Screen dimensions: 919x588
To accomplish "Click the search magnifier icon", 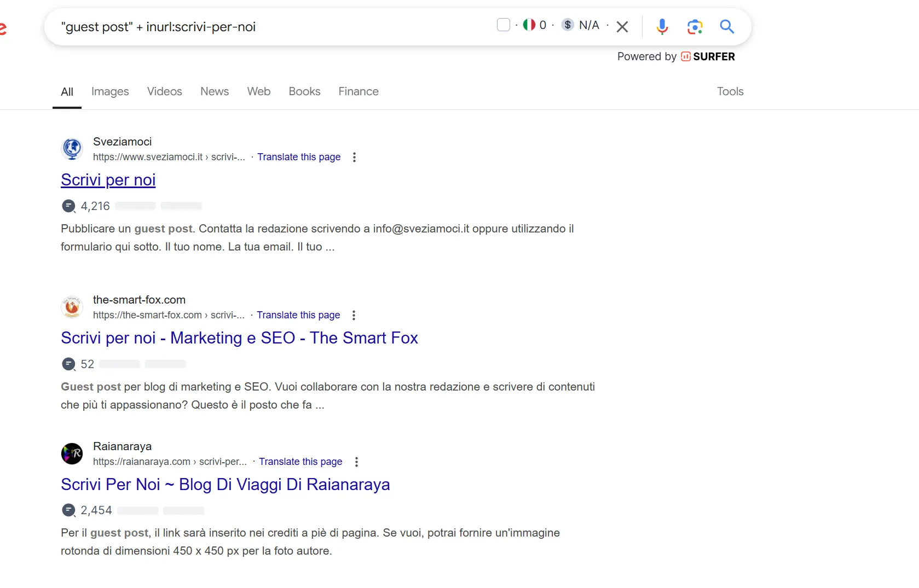I will pyautogui.click(x=726, y=26).
